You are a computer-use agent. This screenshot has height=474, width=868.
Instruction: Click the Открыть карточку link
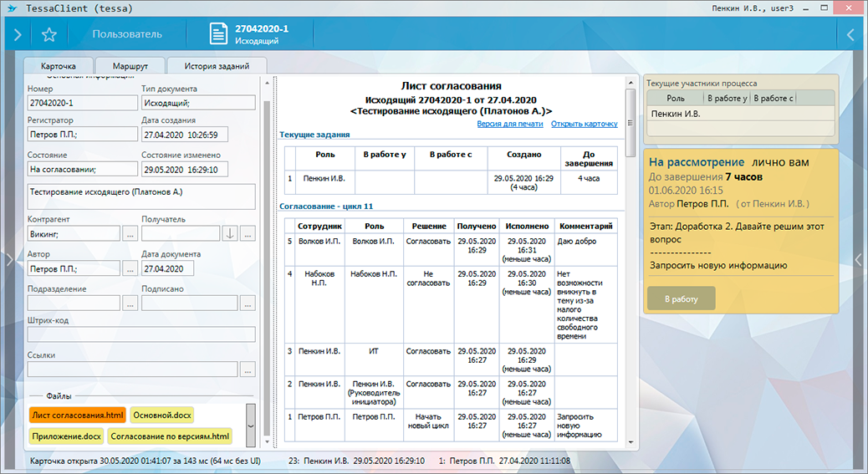click(x=584, y=124)
